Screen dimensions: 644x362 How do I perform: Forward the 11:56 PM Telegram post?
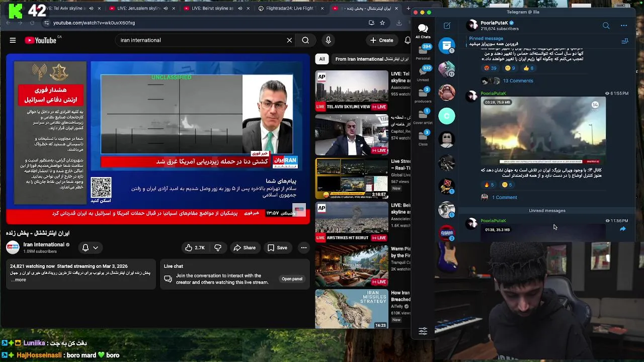point(623,229)
